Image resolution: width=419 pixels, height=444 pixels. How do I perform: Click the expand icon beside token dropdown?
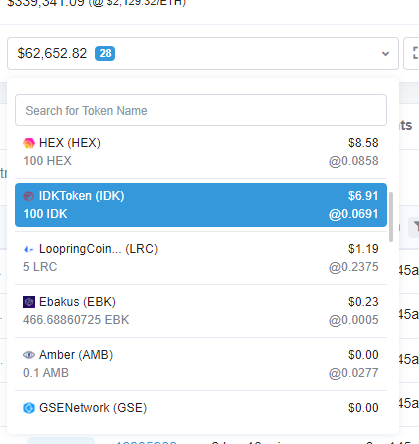[x=414, y=53]
